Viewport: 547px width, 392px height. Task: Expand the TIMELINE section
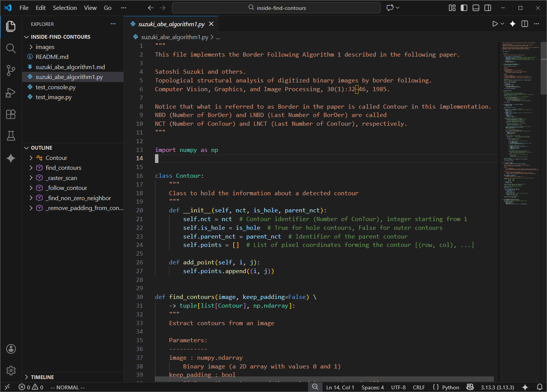click(x=42, y=377)
